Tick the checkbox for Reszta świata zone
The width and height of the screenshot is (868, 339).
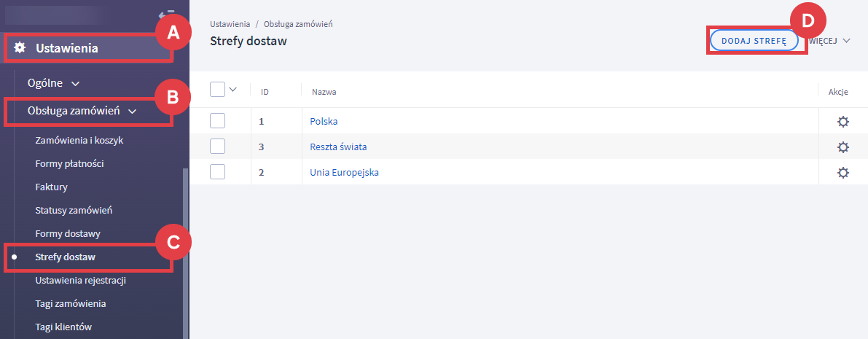coord(217,147)
